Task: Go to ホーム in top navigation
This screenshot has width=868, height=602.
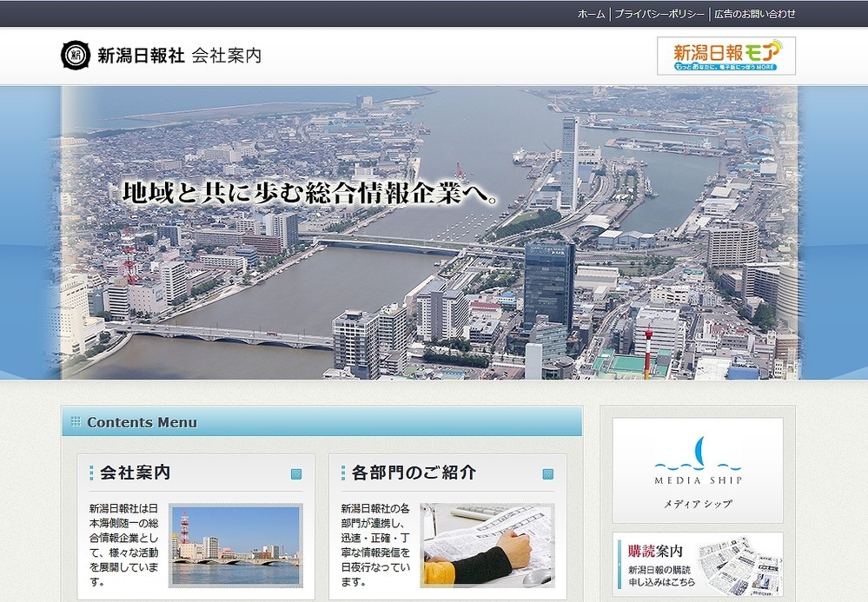Action: tap(591, 14)
